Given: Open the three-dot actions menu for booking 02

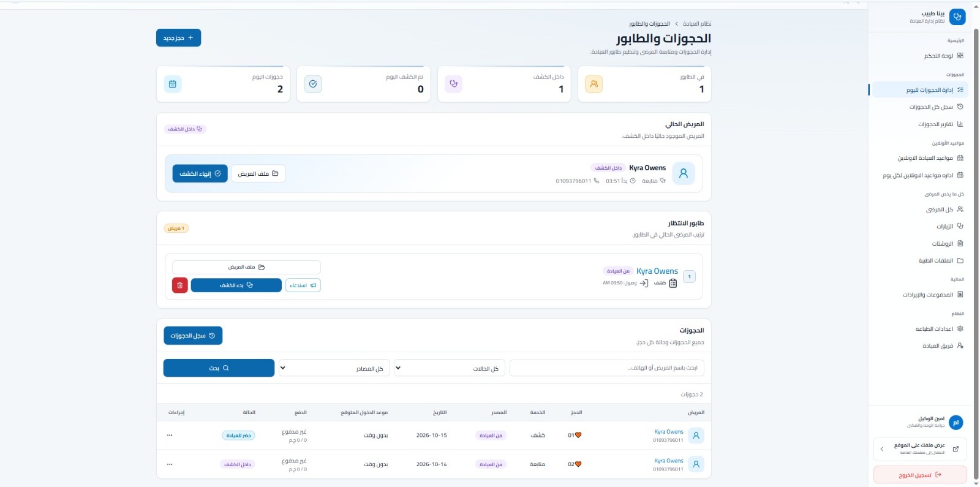Looking at the screenshot, I should [x=170, y=464].
